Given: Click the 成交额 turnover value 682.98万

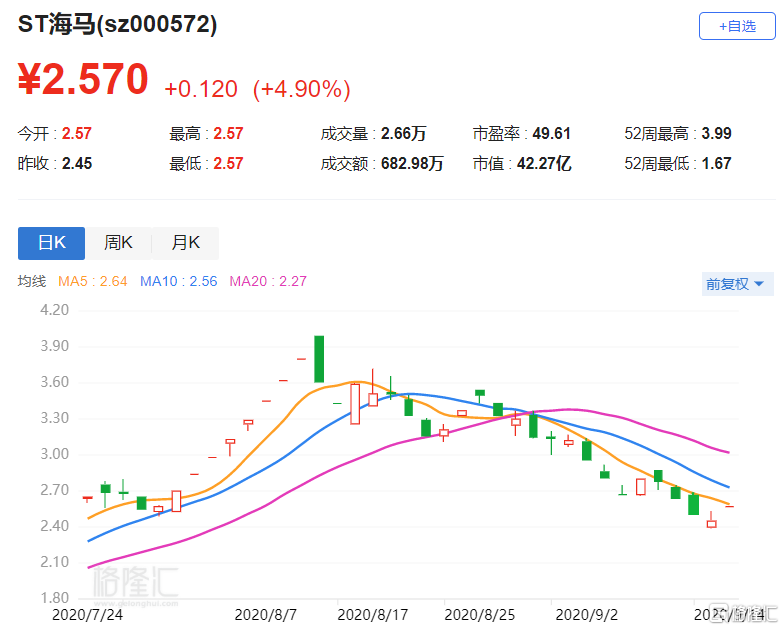Looking at the screenshot, I should [412, 164].
